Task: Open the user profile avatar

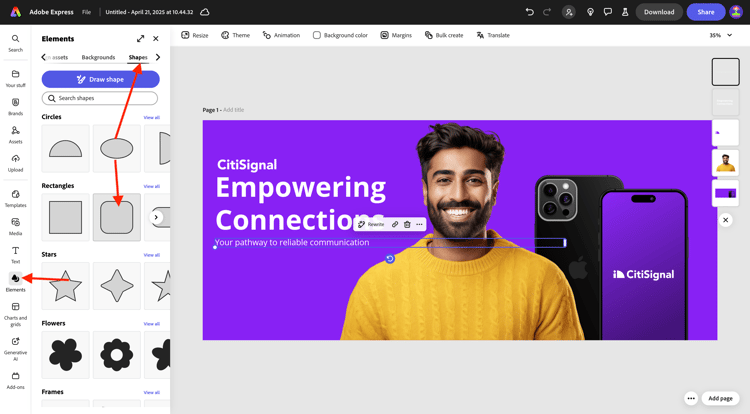Action: click(x=736, y=12)
